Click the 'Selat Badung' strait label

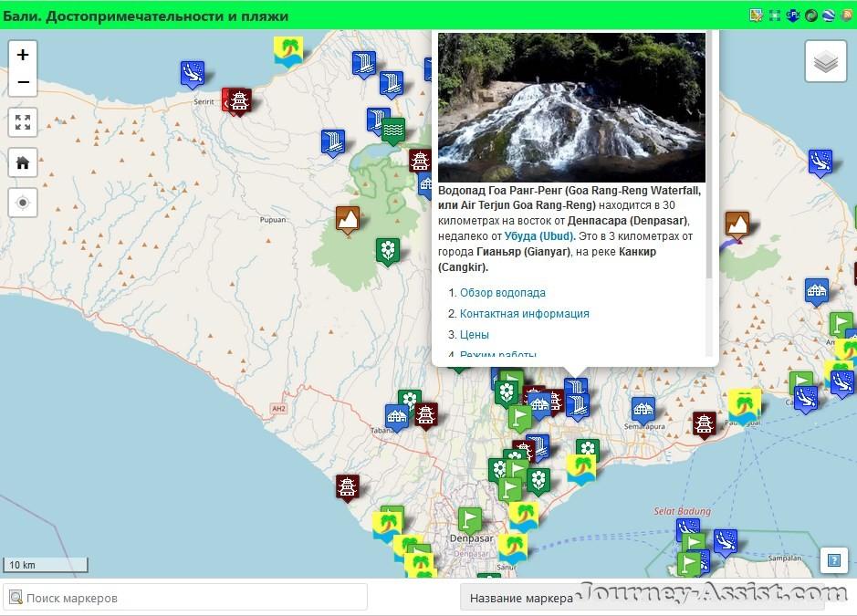[682, 511]
